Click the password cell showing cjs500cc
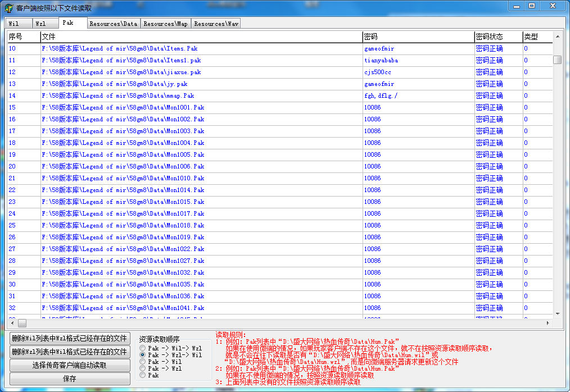The image size is (570, 392). (378, 72)
